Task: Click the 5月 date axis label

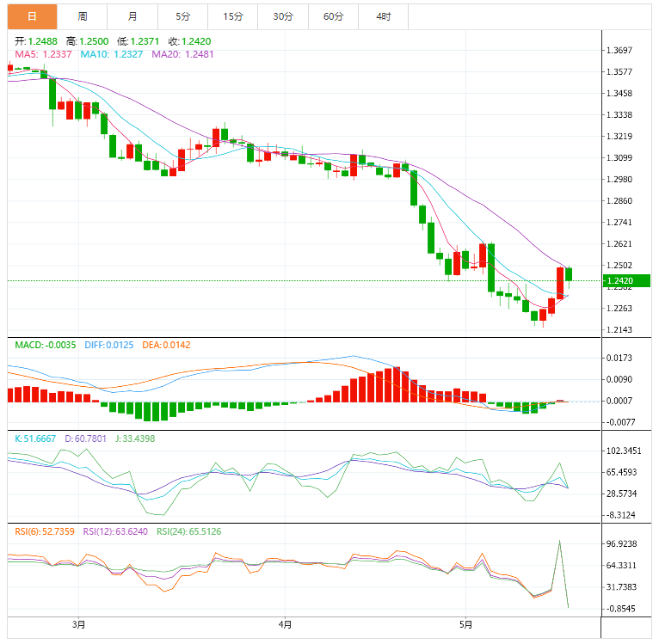Action: 465,625
